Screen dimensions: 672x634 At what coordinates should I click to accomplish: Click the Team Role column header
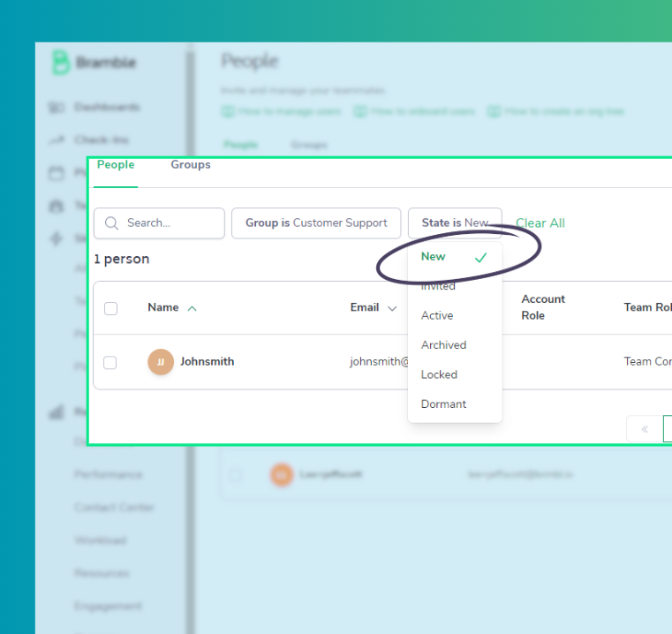[x=647, y=307]
